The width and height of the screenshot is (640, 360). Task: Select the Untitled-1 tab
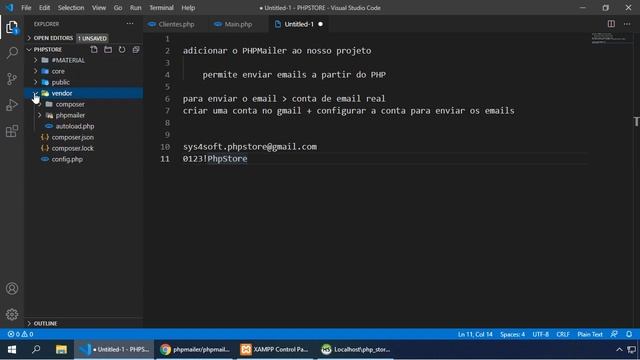pos(299,24)
